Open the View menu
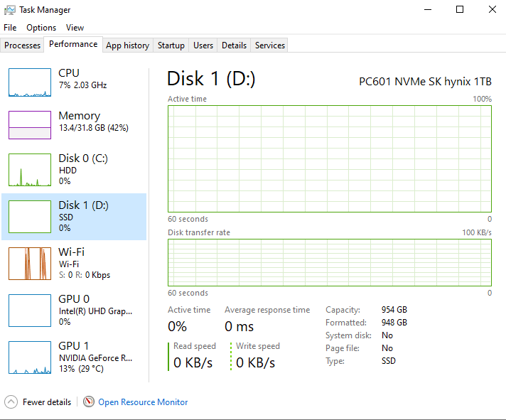The width and height of the screenshot is (506, 420). coord(75,28)
